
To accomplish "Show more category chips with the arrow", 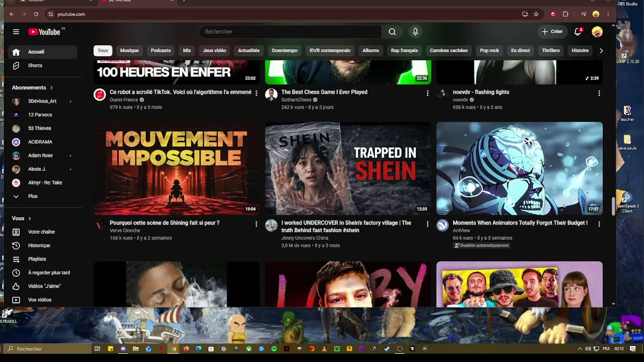I will [601, 50].
